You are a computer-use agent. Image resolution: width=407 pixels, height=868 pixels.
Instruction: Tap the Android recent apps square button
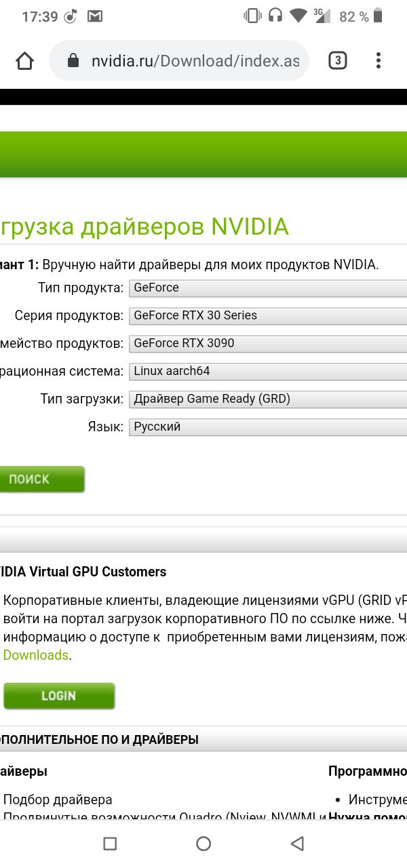tap(110, 844)
